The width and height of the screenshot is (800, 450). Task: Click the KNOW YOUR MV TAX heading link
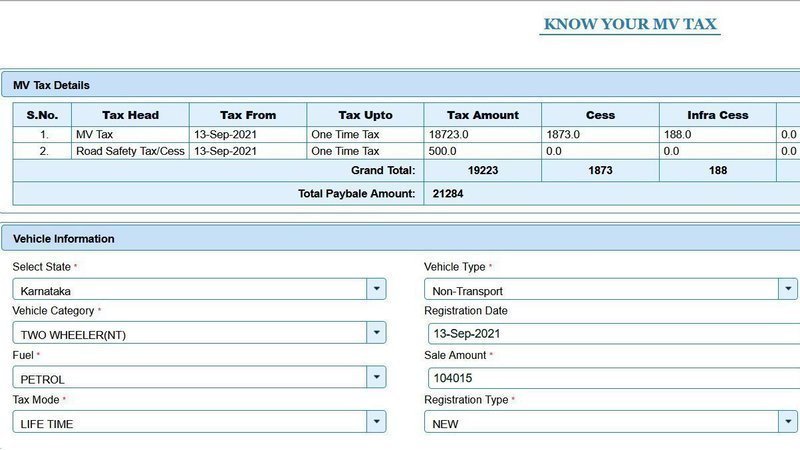pyautogui.click(x=630, y=24)
